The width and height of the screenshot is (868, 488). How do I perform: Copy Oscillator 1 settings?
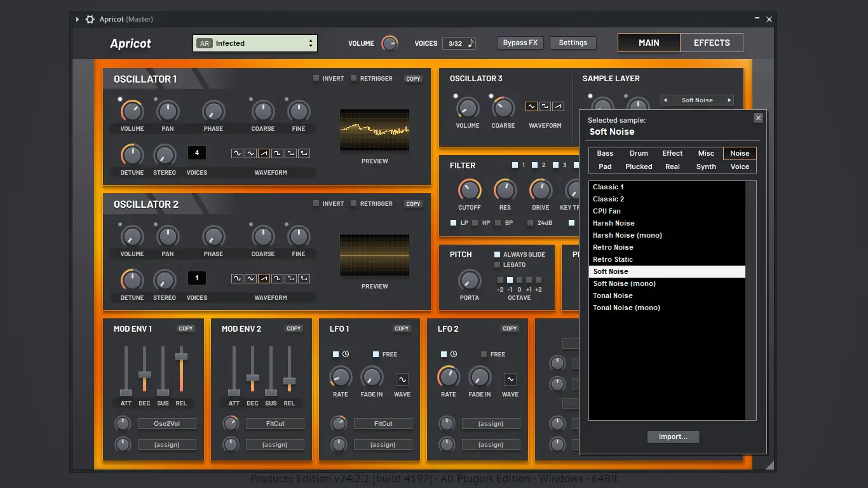coord(413,79)
